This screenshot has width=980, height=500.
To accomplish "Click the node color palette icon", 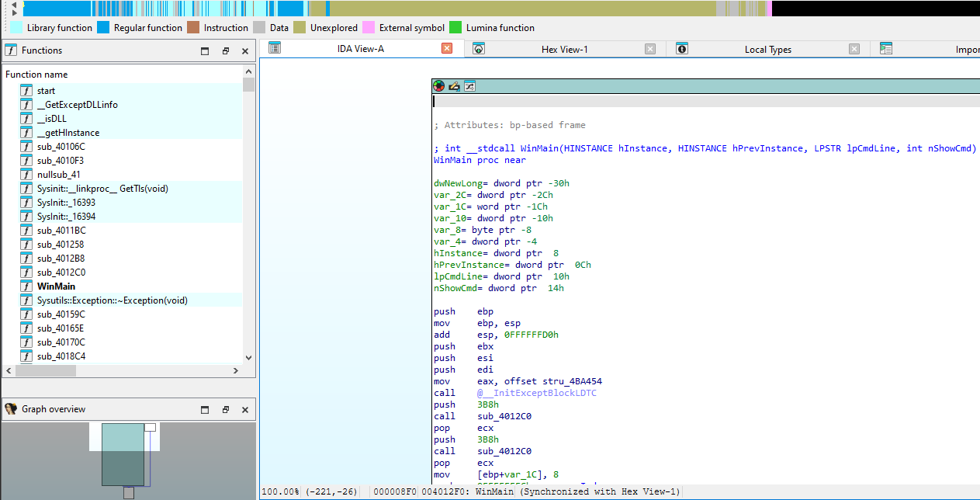I will [x=439, y=86].
